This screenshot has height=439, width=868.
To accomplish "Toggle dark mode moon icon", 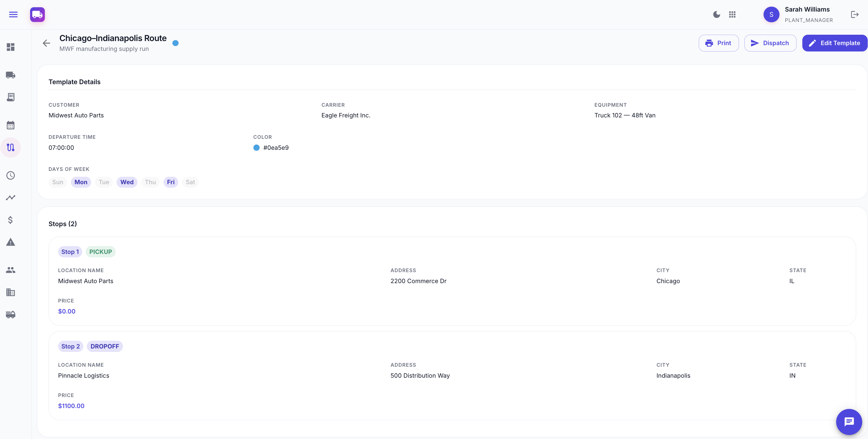I will point(716,14).
